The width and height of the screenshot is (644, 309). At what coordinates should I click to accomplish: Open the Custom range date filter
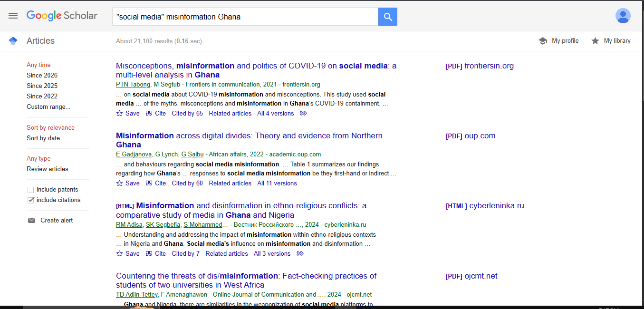[x=48, y=106]
